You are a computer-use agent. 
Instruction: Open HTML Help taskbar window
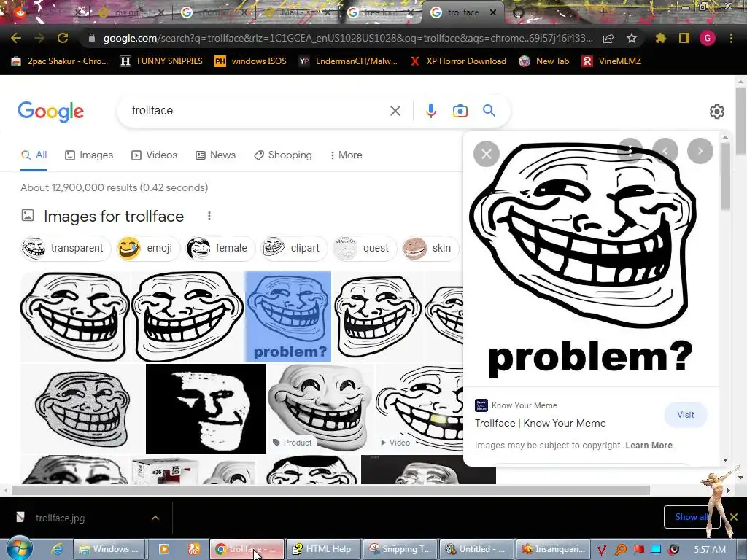tap(322, 549)
